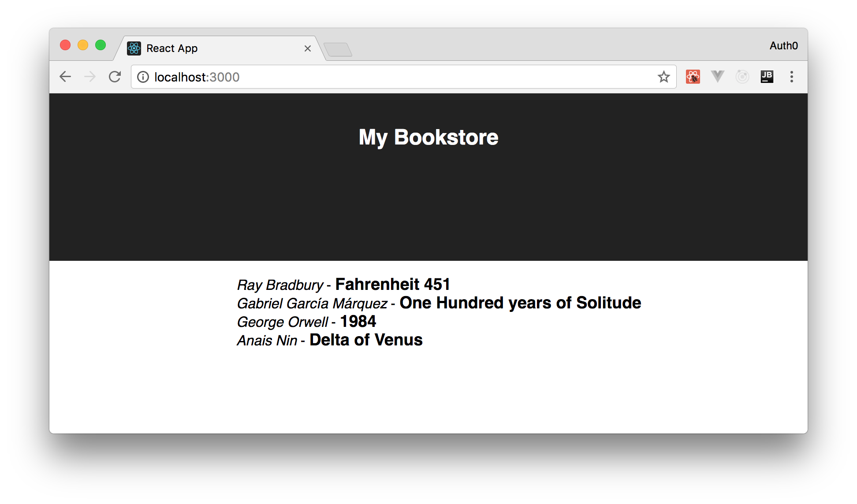Click the forward navigation arrow
This screenshot has height=504, width=857.
(90, 77)
